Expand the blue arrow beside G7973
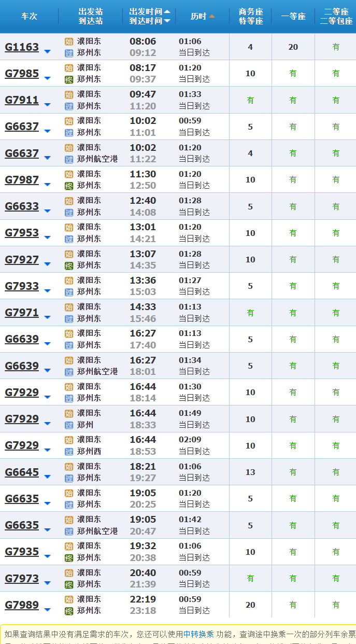This screenshot has width=356, height=644. (x=48, y=583)
